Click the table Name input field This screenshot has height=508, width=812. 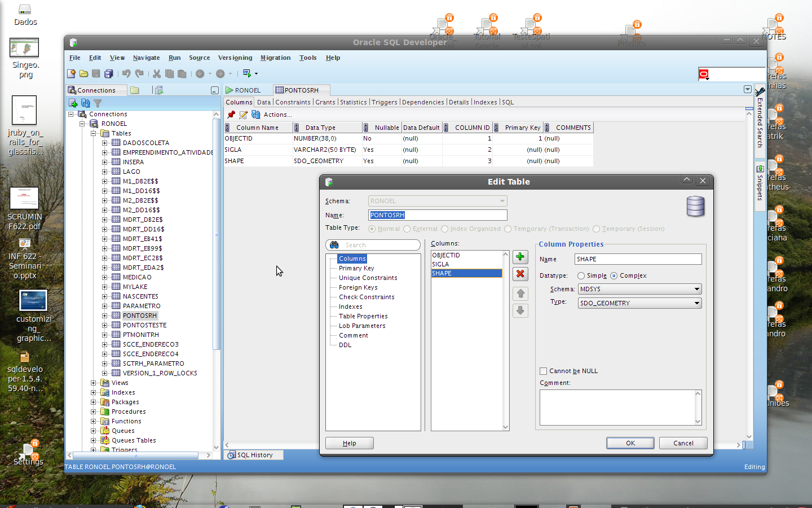[x=438, y=215]
